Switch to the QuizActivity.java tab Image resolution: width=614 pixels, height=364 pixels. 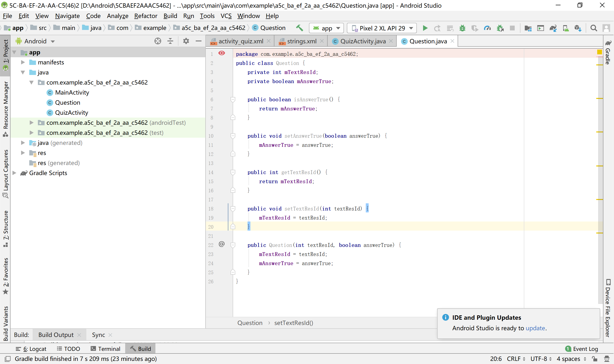(363, 41)
